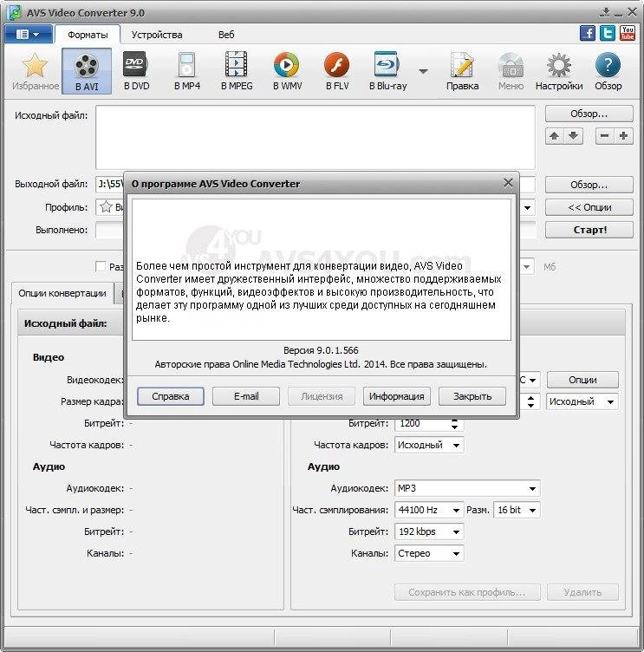Expand more formats arrow after Blu-ray
The image size is (644, 652).
tap(423, 71)
